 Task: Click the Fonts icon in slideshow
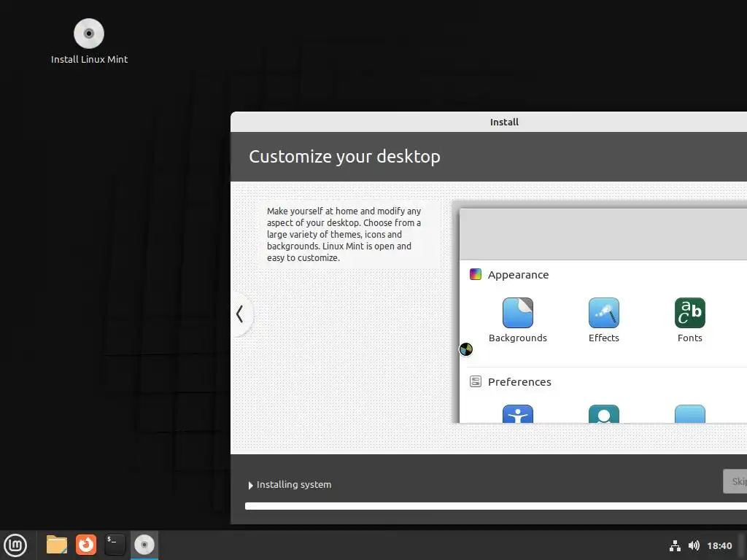[690, 313]
